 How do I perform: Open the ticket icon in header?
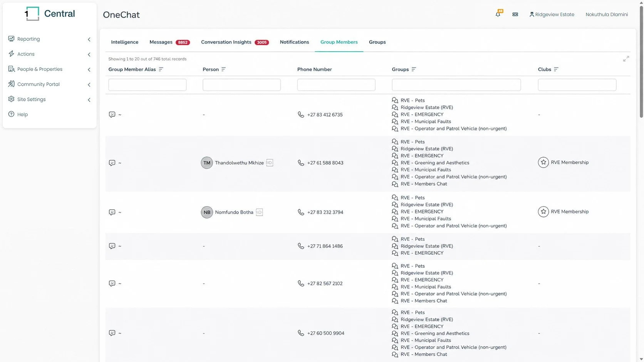coord(515,14)
